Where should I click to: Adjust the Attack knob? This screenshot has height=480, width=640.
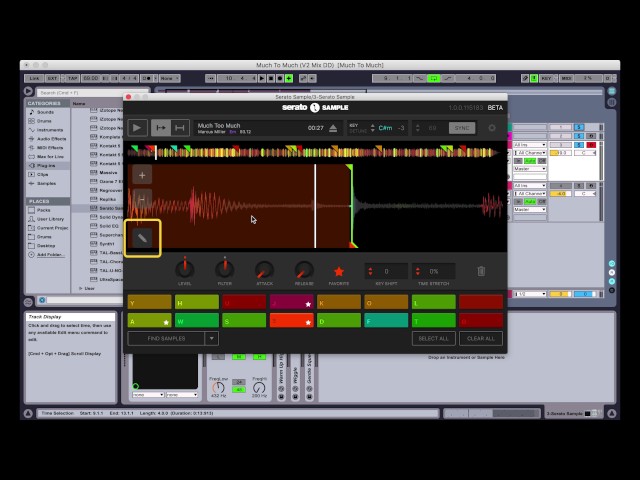click(264, 270)
